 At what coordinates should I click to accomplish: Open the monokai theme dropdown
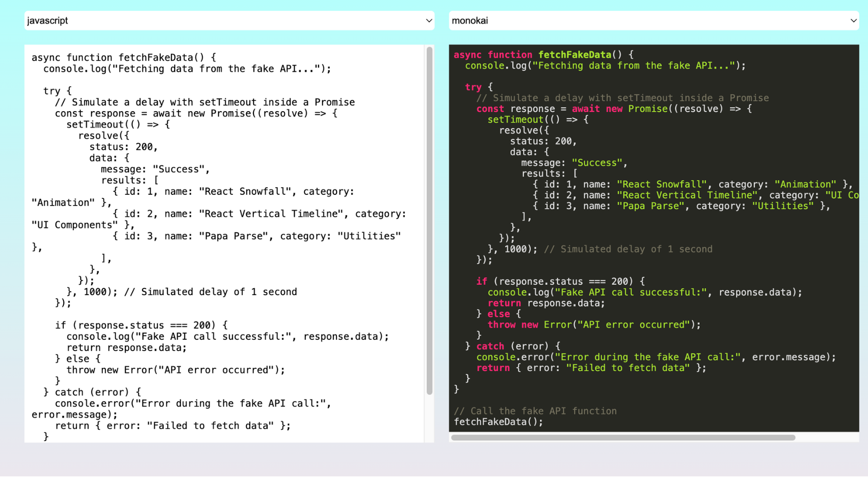pyautogui.click(x=654, y=21)
